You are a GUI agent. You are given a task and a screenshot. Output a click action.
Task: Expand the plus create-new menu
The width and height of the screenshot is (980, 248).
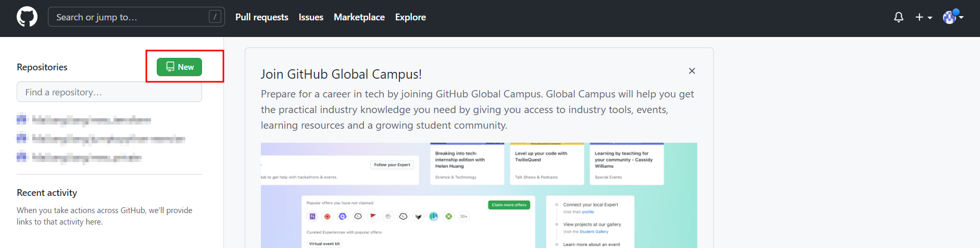pyautogui.click(x=924, y=17)
